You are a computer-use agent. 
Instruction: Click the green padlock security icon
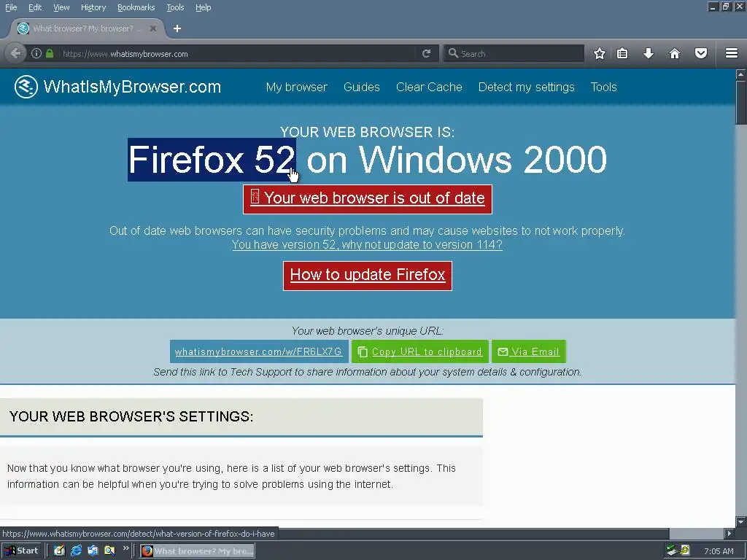pyautogui.click(x=50, y=53)
